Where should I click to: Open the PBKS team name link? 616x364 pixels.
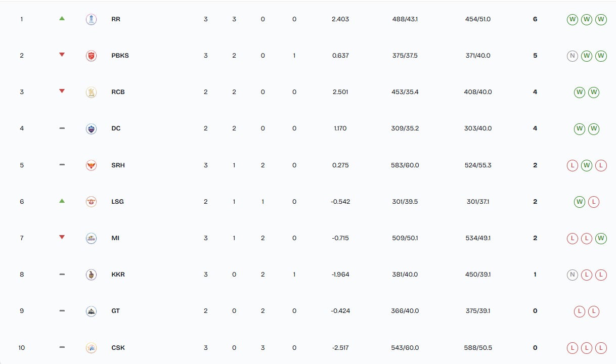pos(120,56)
